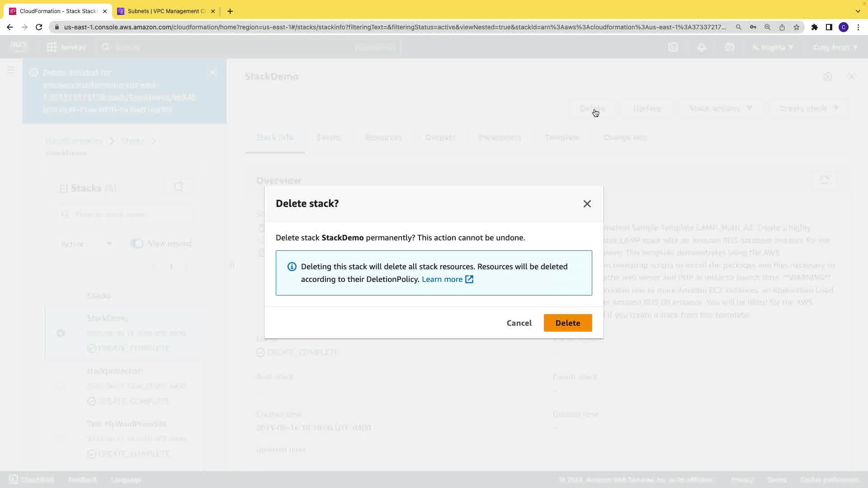Image resolution: width=868 pixels, height=488 pixels.
Task: Confirm deletion with the orange Delete button
Action: pyautogui.click(x=567, y=323)
